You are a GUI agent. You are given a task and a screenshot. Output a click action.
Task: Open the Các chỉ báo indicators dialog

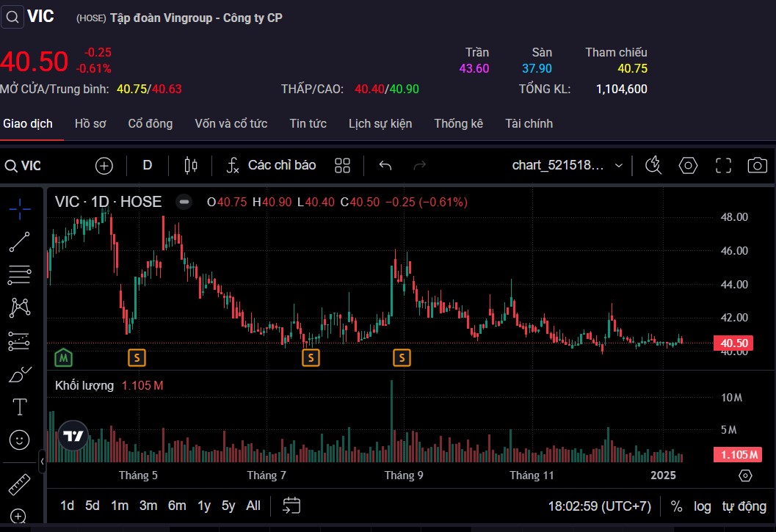click(x=271, y=165)
